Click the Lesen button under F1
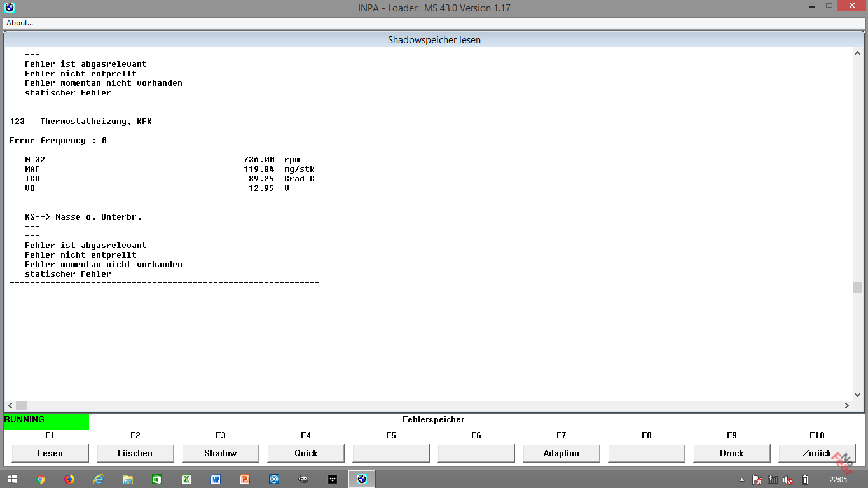 coord(50,453)
